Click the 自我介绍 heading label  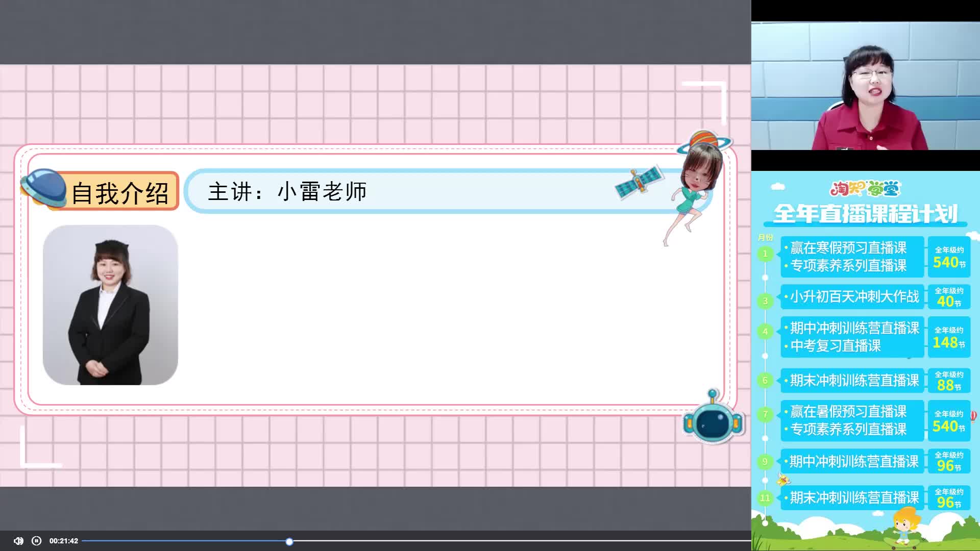120,192
